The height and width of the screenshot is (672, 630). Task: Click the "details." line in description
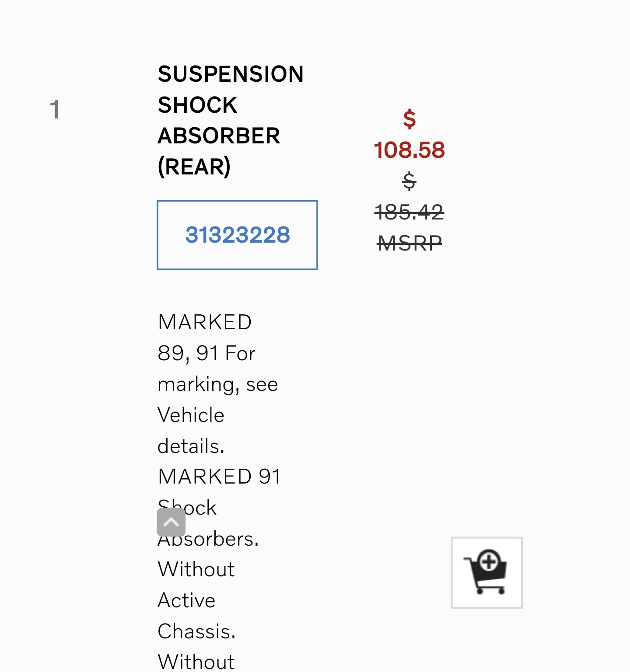point(191,446)
